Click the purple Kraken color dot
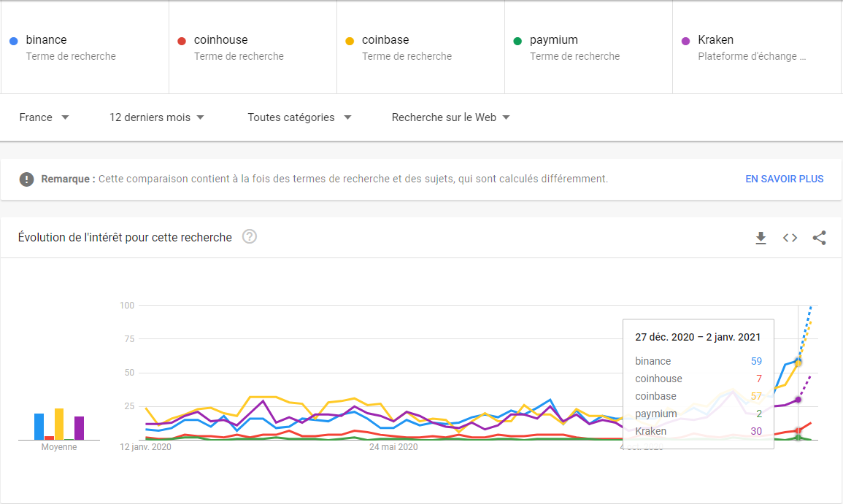843x504 pixels. [x=686, y=40]
